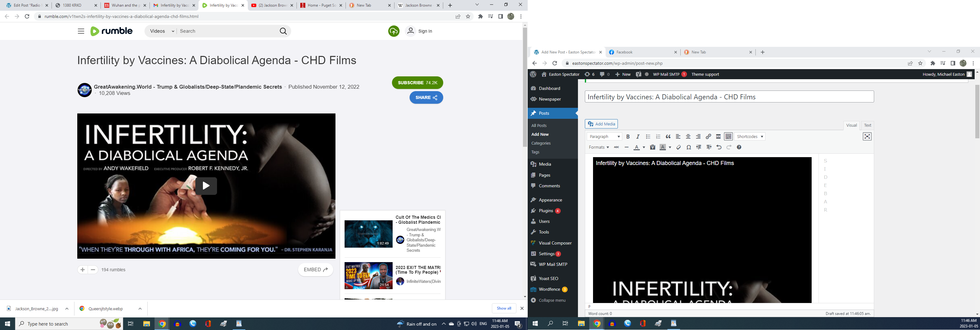Click the clear formatting eraser icon
The height and width of the screenshot is (330, 980).
tap(678, 147)
